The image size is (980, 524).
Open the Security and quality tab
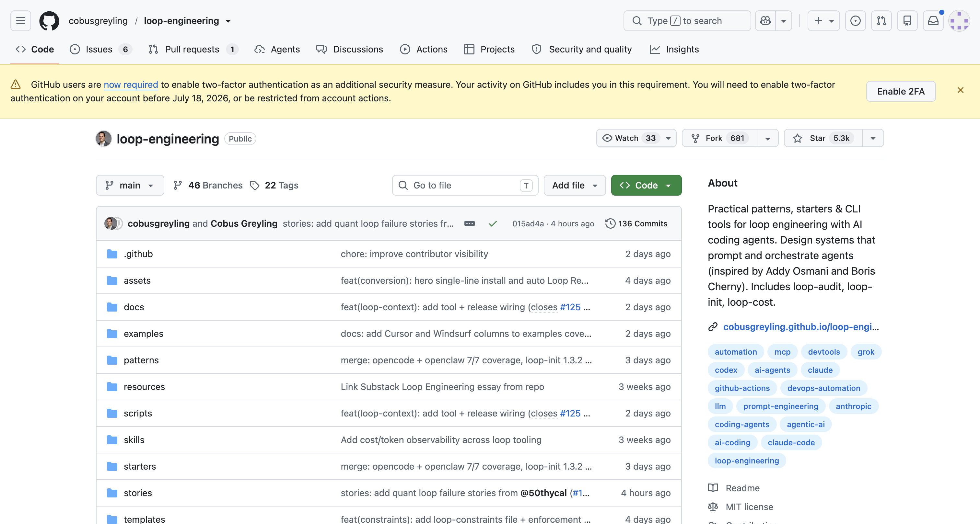click(x=582, y=49)
